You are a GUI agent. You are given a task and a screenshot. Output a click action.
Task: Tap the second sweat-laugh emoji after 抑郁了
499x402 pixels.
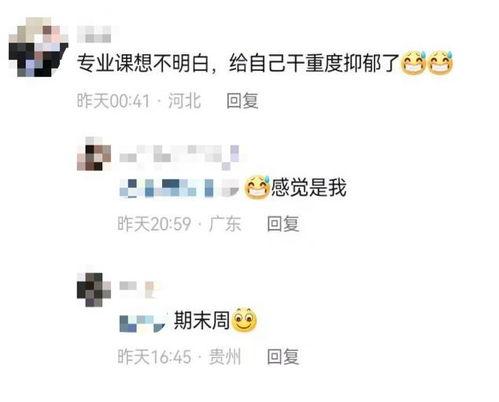pyautogui.click(x=440, y=63)
